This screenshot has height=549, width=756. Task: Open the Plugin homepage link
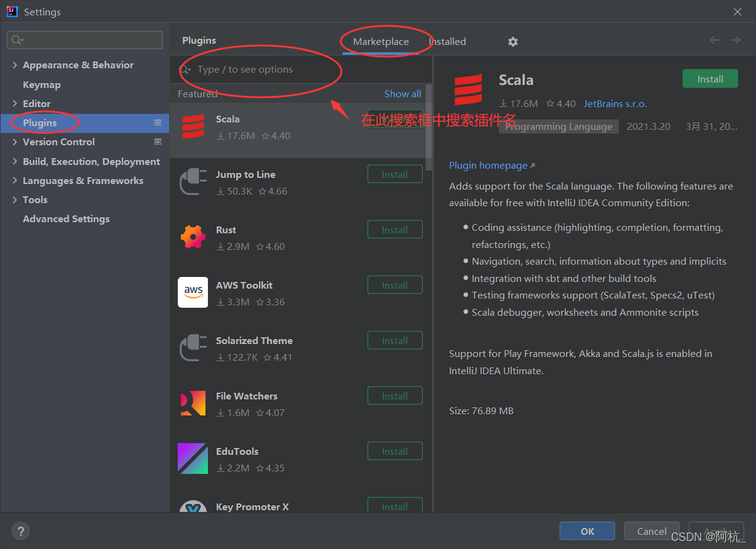click(x=492, y=166)
